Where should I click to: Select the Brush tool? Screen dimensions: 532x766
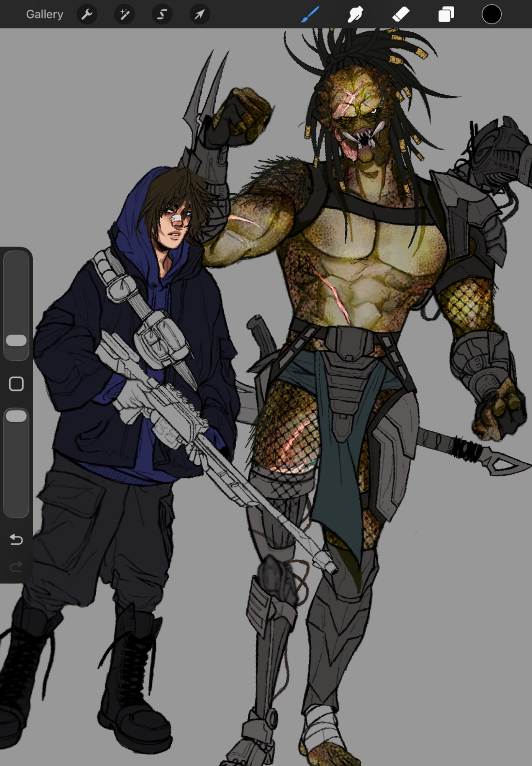310,15
